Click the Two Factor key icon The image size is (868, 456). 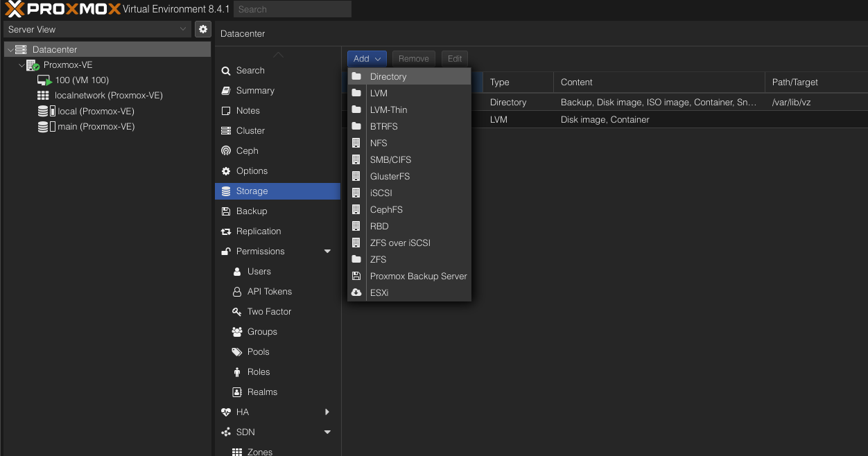[236, 312]
